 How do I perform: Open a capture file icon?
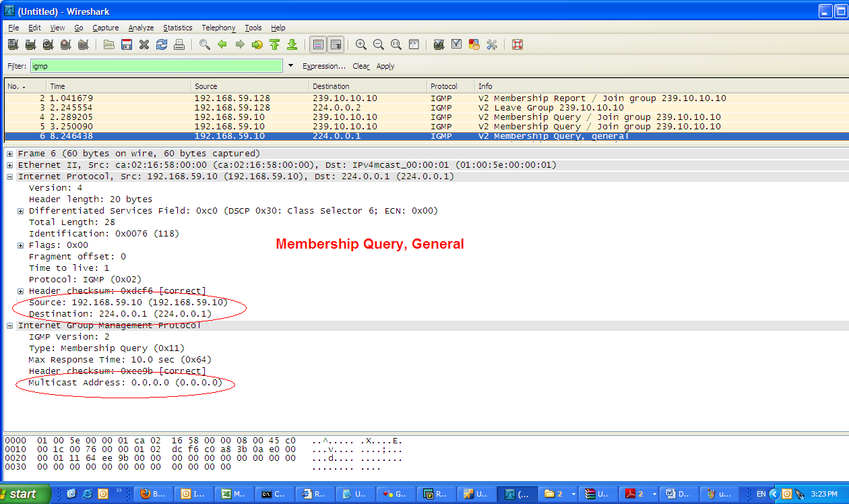[x=109, y=44]
